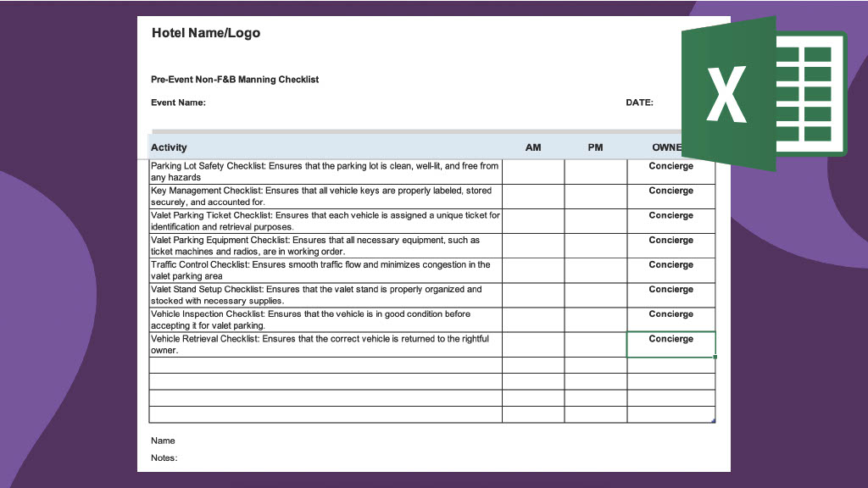Click AM cell for Valet Stand Setup
The width and height of the screenshot is (868, 488).
click(x=533, y=295)
